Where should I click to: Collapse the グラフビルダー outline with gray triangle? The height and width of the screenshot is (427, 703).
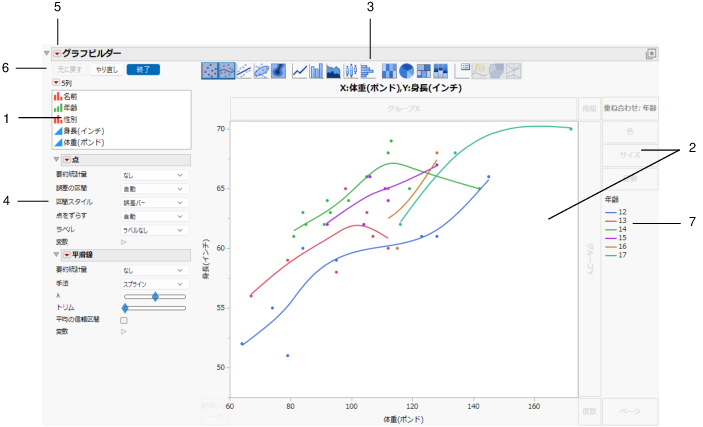pos(46,53)
